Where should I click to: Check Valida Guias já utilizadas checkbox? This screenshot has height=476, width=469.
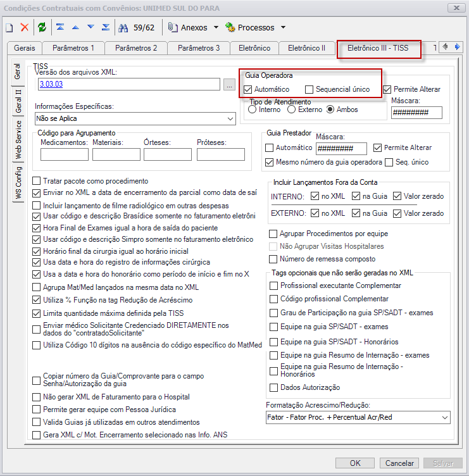tap(37, 422)
